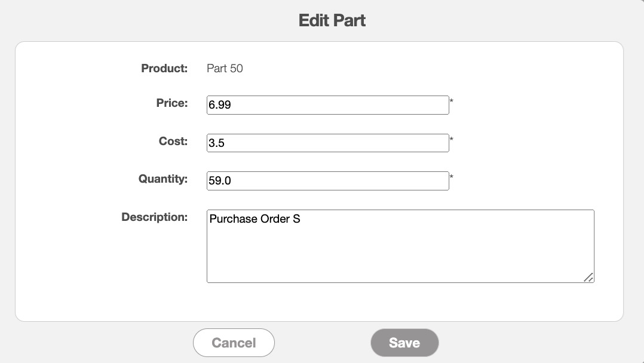This screenshot has height=363, width=644.
Task: Click the 'Purchase Order S' description text
Action: click(254, 219)
